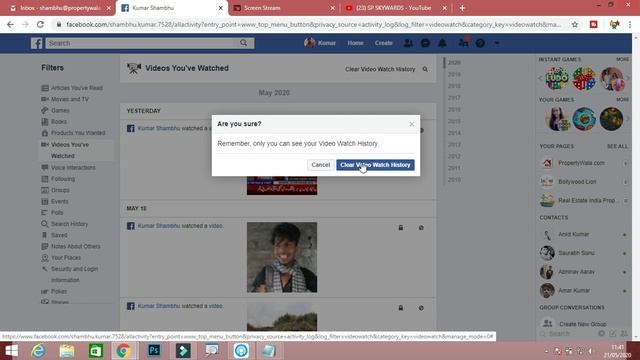The height and width of the screenshot is (360, 640).
Task: Open Create in top bar
Action: tap(383, 43)
